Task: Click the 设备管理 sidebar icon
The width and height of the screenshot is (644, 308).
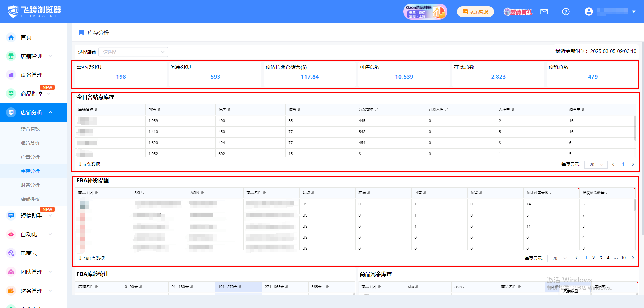Action: point(11,75)
